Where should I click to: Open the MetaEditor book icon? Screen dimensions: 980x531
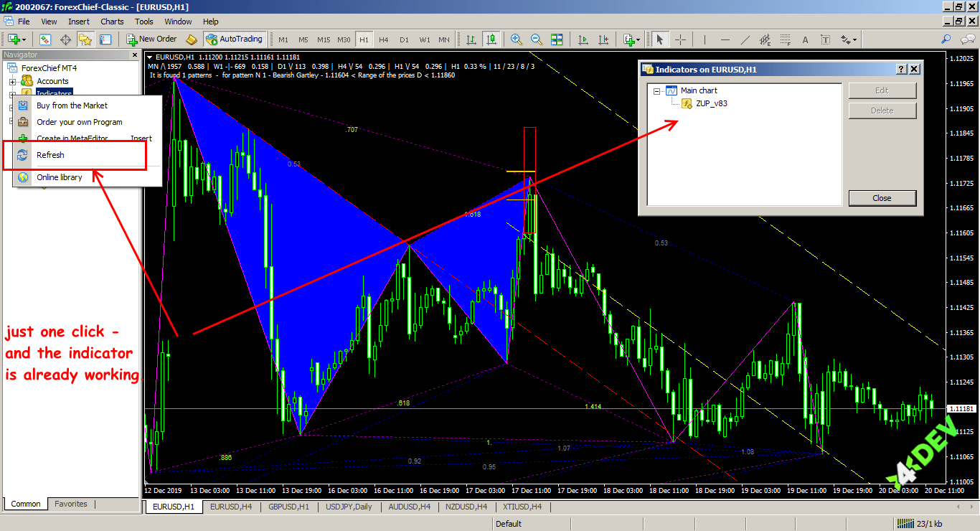192,39
